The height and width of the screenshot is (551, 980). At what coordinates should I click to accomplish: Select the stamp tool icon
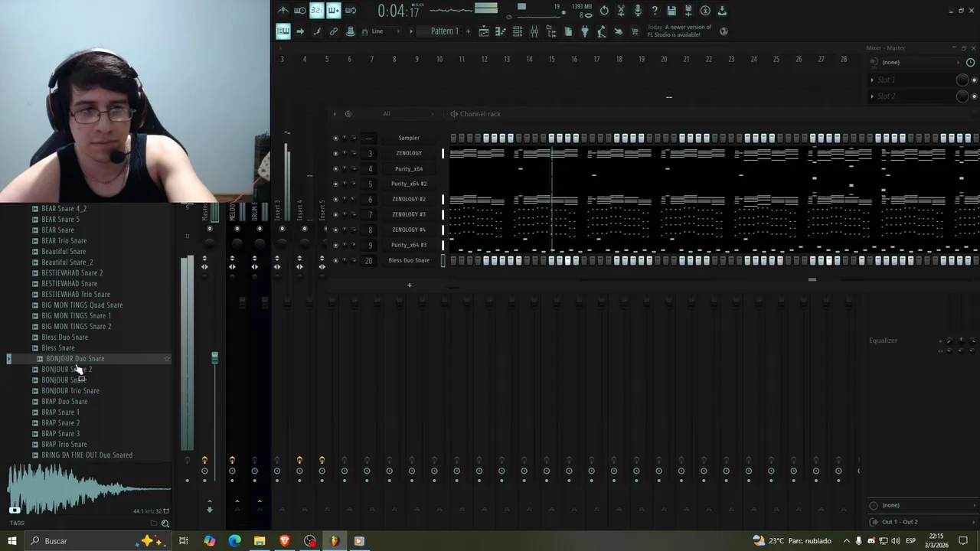(x=351, y=31)
